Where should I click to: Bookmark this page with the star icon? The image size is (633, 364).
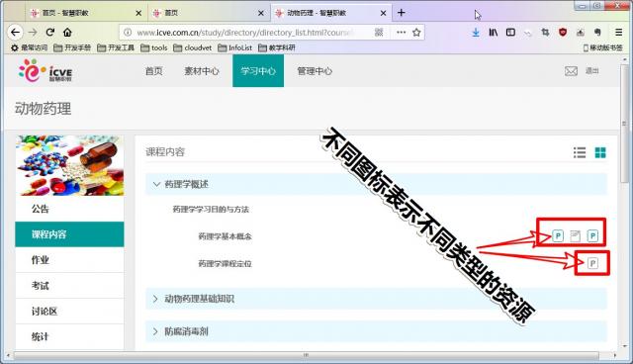[416, 33]
